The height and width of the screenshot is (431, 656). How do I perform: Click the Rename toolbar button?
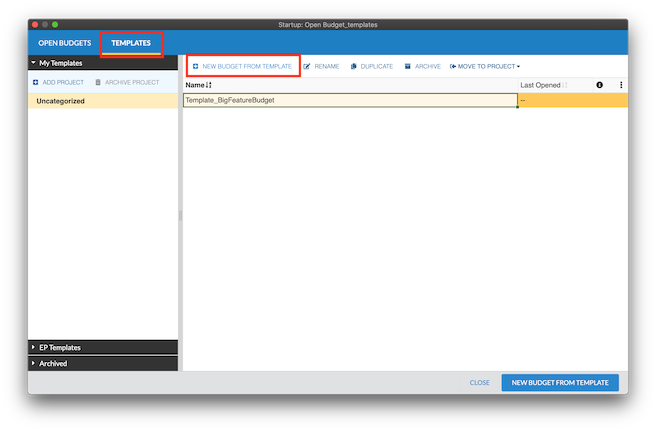coord(321,67)
